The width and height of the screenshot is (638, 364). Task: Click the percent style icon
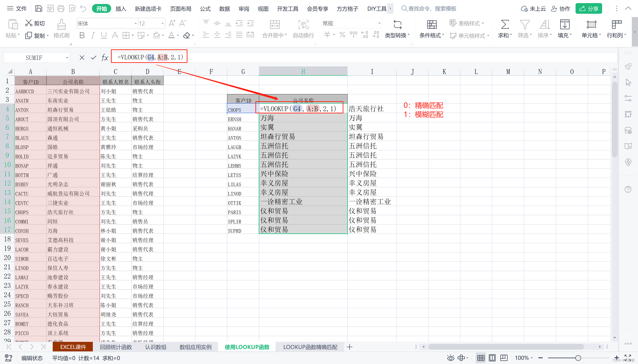342,35
